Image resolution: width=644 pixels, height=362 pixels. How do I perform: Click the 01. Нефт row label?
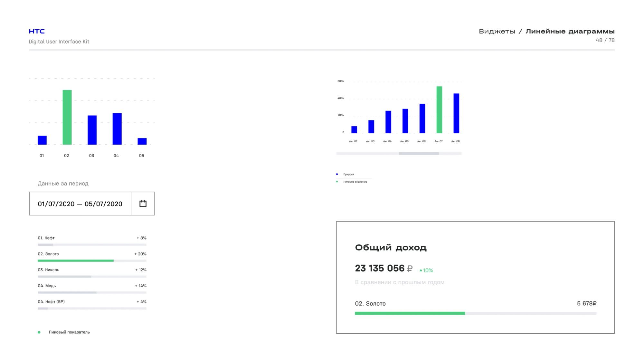46,238
